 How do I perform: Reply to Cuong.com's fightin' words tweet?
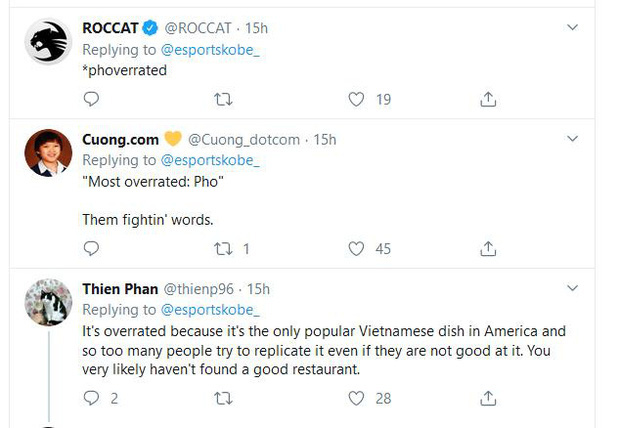click(91, 248)
